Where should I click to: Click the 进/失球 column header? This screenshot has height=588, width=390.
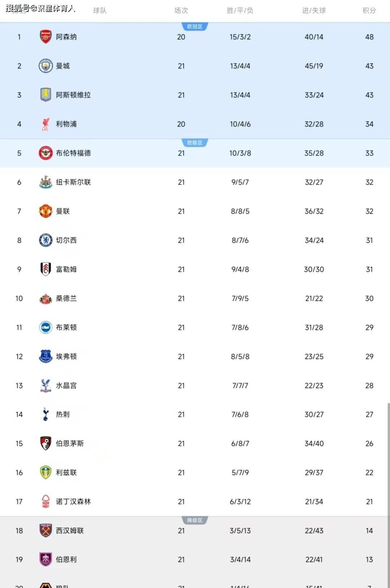[314, 10]
